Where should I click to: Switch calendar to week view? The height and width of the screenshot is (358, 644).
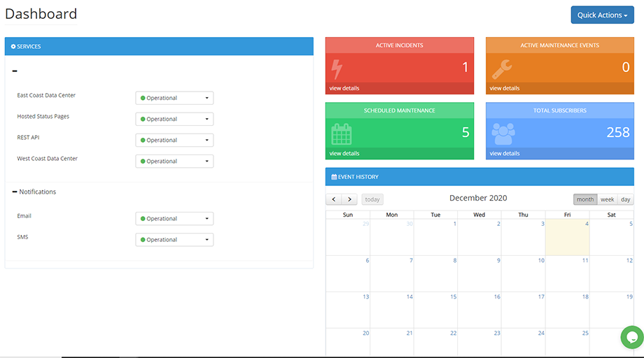607,199
